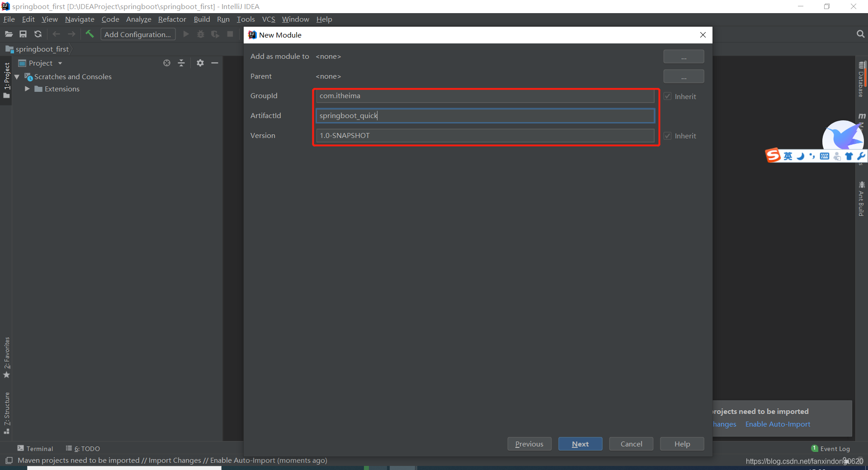Close the New Module dialog

(x=703, y=35)
